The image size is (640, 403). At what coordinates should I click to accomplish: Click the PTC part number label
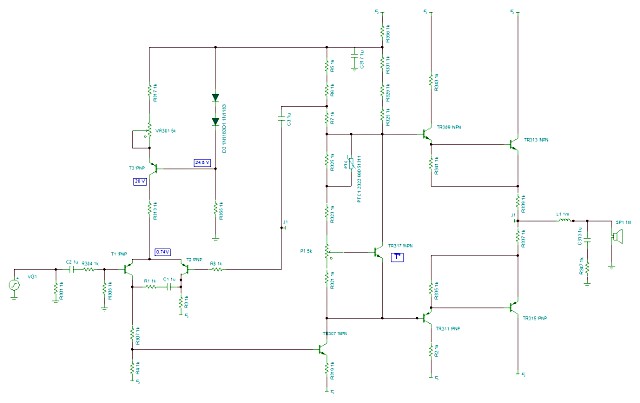pyautogui.click(x=359, y=178)
